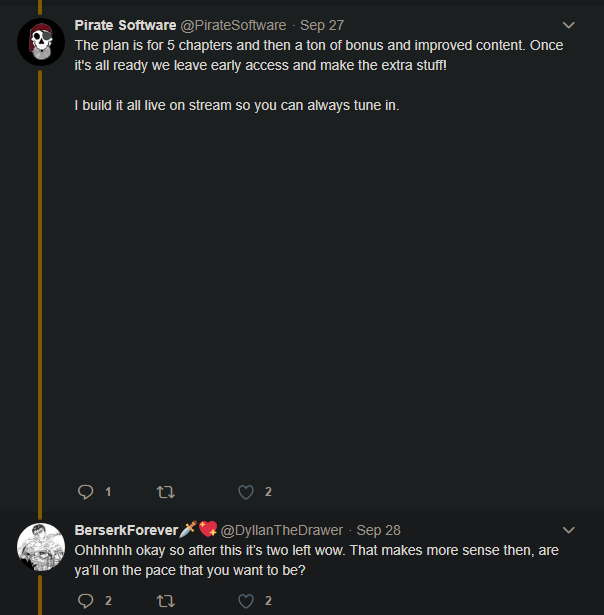The height and width of the screenshot is (615, 604).
Task: Click the like count on Pirate Software's tweet
Action: 268,492
